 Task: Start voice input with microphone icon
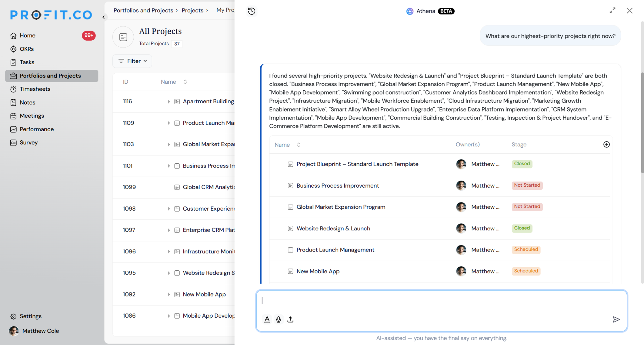tap(278, 319)
